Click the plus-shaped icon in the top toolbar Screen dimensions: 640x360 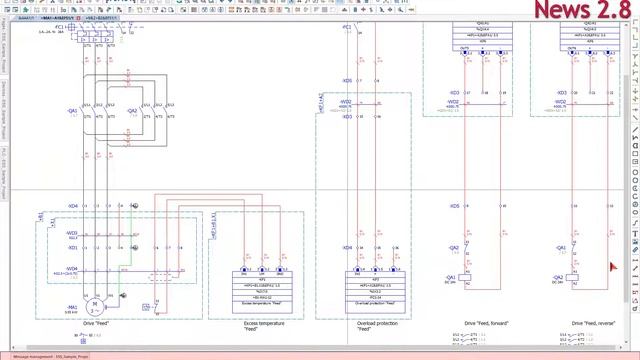pos(363,9)
